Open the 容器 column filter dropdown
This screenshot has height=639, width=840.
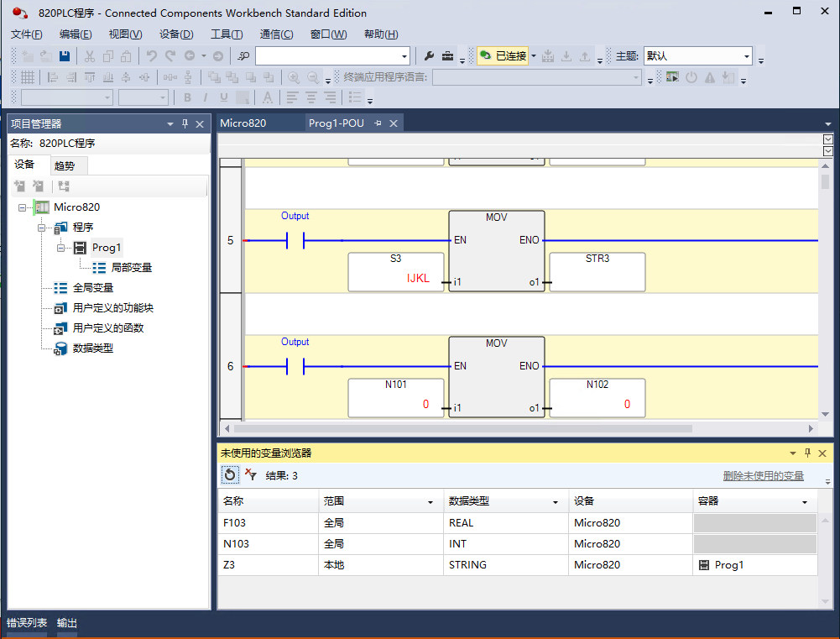[804, 502]
